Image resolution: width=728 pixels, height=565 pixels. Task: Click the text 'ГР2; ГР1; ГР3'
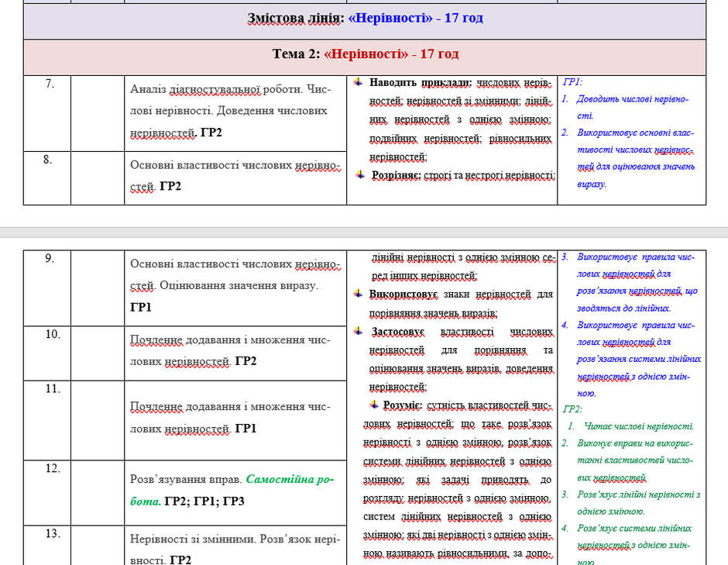[x=204, y=501]
